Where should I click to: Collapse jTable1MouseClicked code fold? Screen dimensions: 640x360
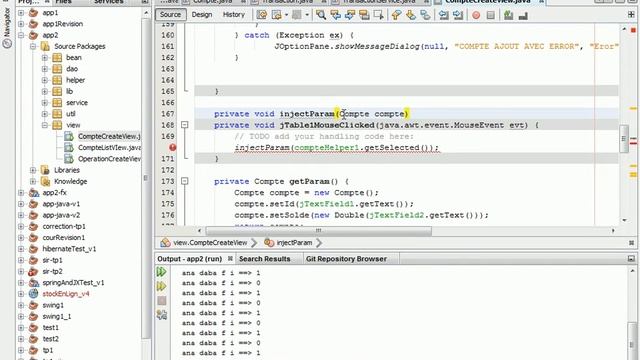(184, 125)
